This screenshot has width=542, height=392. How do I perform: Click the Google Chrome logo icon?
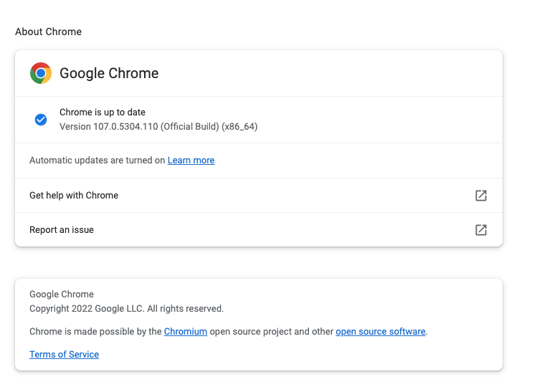click(x=41, y=73)
